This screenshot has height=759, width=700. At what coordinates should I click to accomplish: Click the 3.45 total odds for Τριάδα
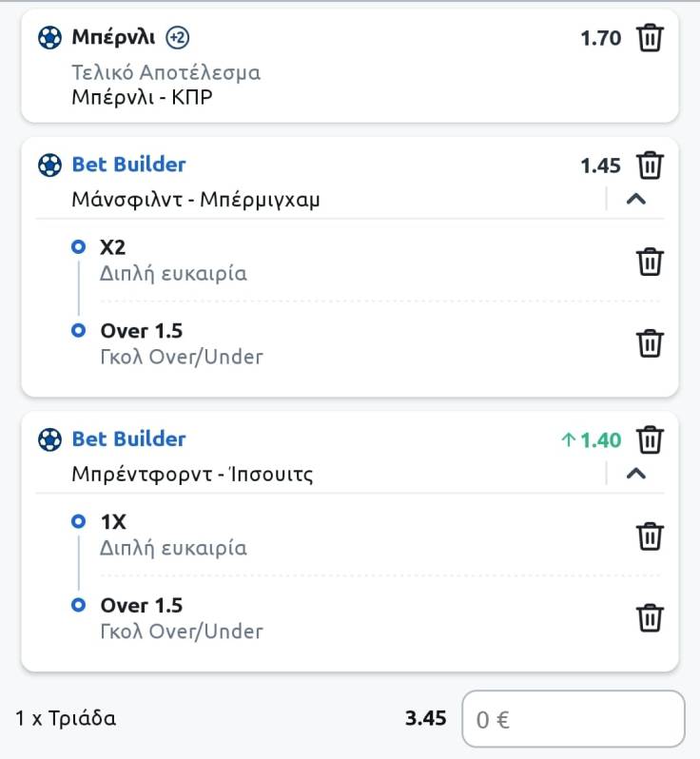point(425,718)
